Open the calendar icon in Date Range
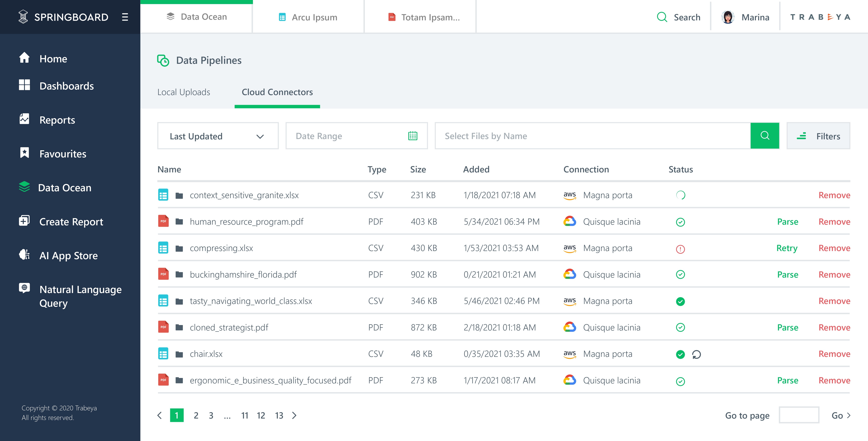868x441 pixels. [413, 136]
